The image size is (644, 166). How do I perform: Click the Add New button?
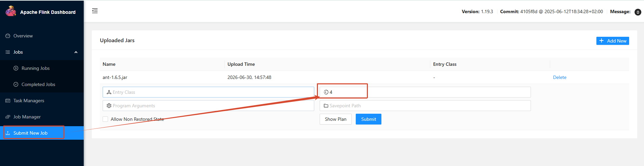point(613,41)
